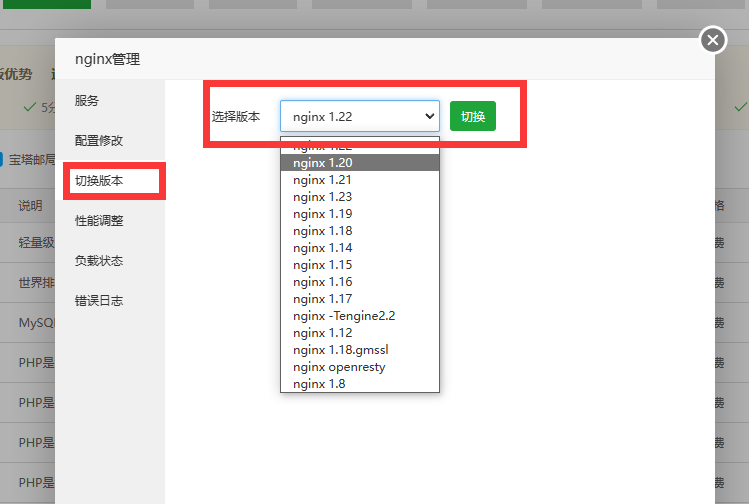Choose nginx 1.21 from the version list
The image size is (749, 504).
tap(360, 180)
